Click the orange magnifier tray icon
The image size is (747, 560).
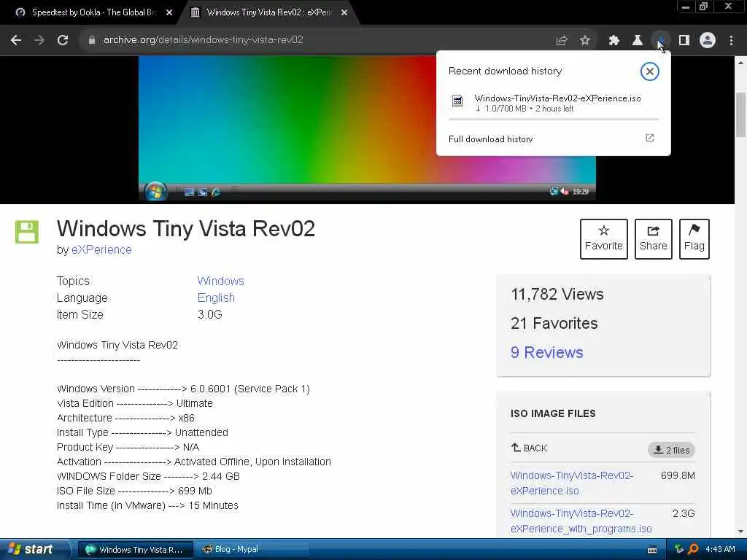[693, 550]
